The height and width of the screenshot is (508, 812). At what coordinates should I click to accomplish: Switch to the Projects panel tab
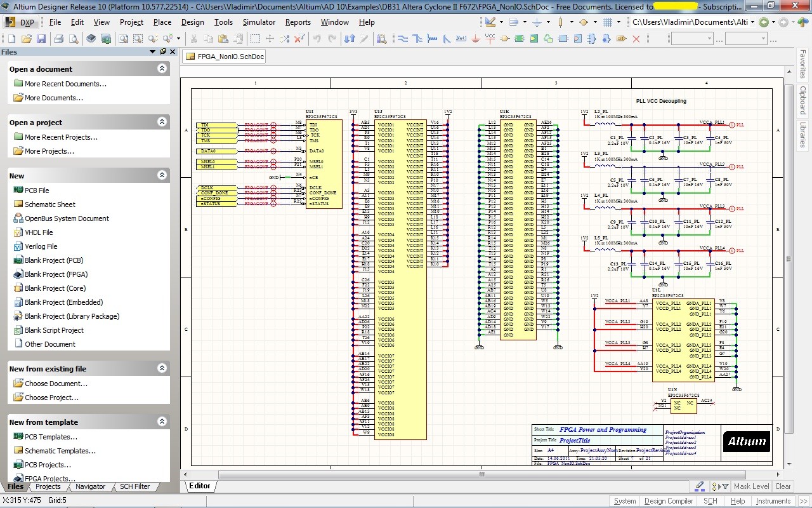coord(48,486)
